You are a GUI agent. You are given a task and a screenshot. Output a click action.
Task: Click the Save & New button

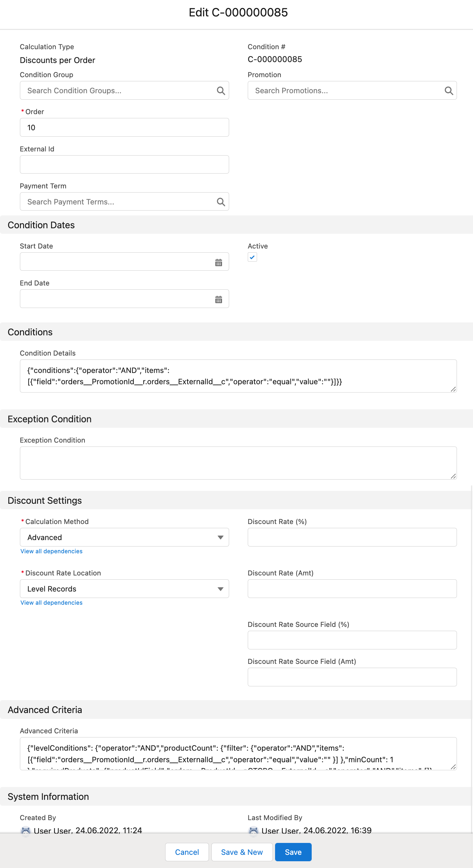[x=242, y=852]
